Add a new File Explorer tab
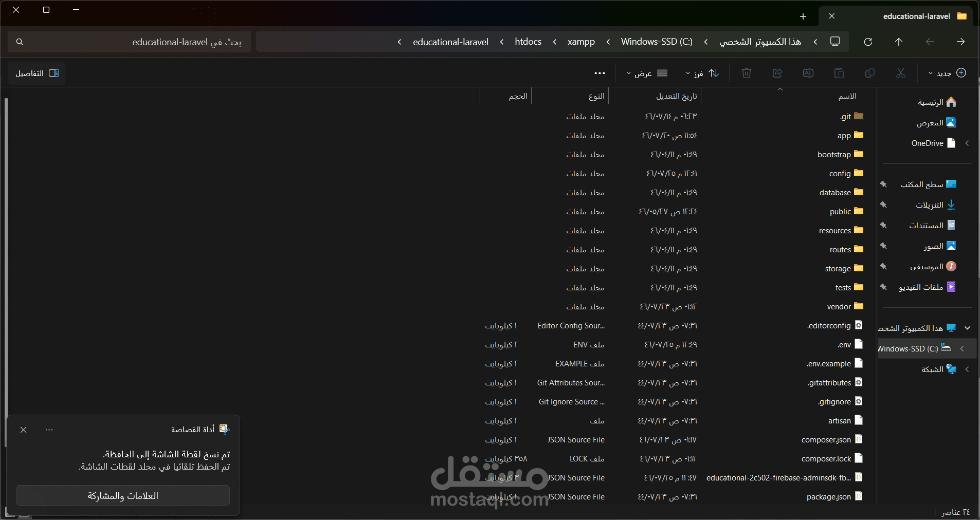 pos(803,16)
